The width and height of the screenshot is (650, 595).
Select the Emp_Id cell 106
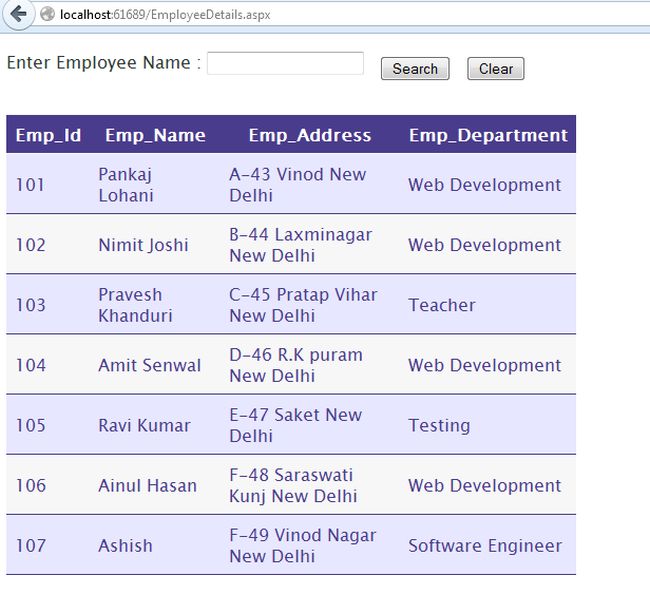coord(31,486)
